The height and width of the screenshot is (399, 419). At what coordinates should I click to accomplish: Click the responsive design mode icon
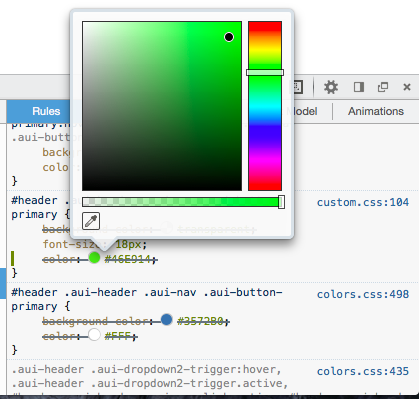pyautogui.click(x=297, y=87)
